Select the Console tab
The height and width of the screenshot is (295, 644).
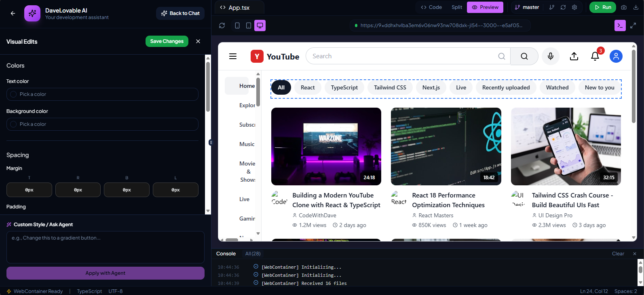tap(226, 254)
